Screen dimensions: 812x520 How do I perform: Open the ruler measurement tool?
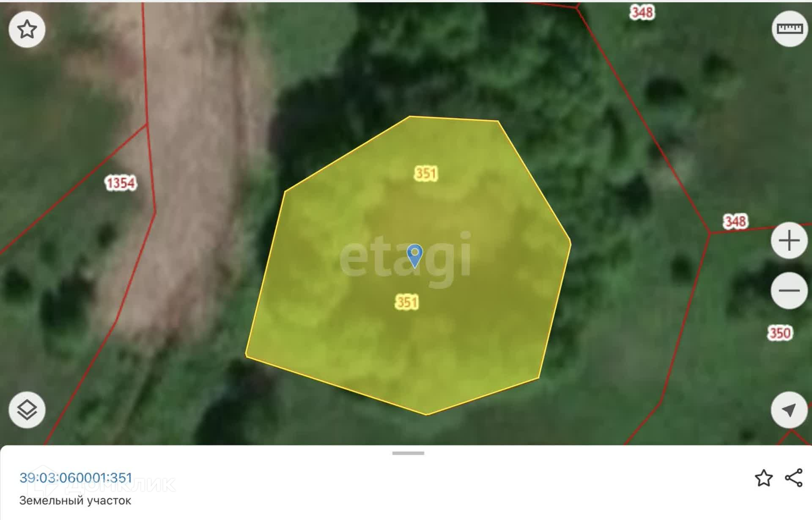[x=789, y=29]
